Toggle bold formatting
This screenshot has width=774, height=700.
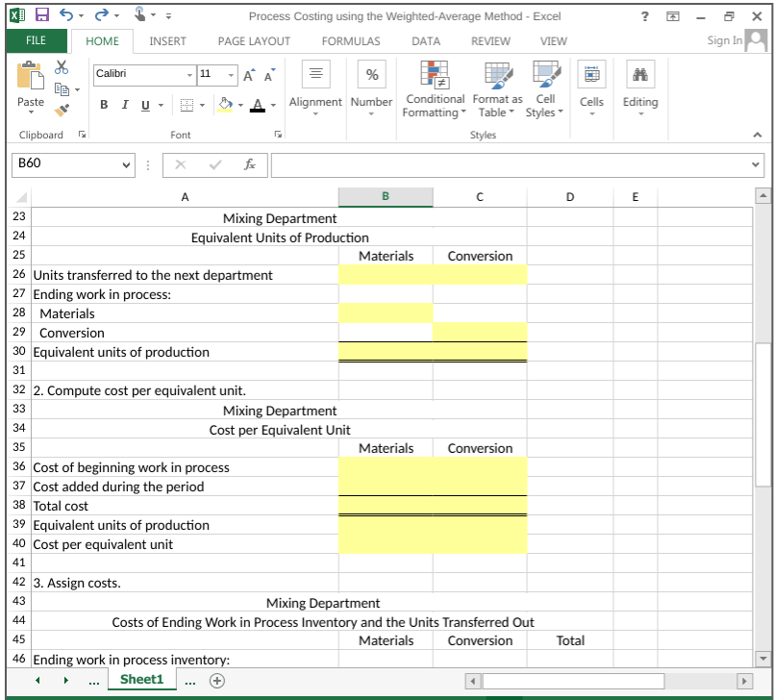[103, 105]
